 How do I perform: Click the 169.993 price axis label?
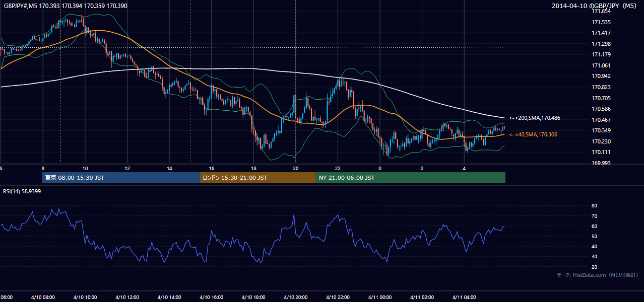click(x=601, y=163)
